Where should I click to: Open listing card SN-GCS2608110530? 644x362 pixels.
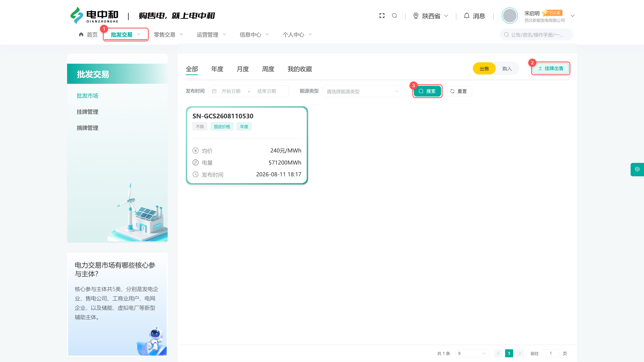point(247,145)
